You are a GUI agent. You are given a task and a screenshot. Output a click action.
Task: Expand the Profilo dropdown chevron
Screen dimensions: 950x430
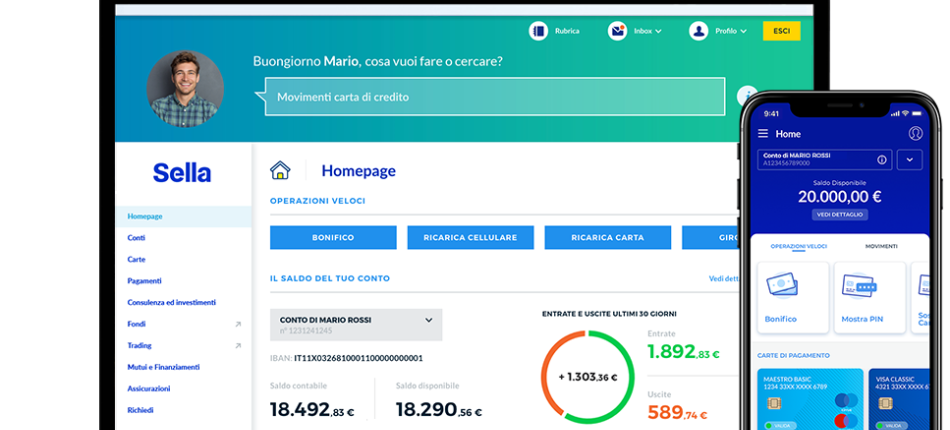743,31
